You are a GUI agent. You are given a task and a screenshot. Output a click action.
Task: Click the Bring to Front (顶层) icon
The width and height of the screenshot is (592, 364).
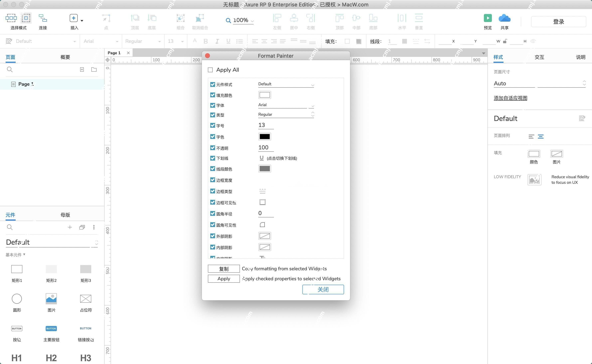point(135,18)
